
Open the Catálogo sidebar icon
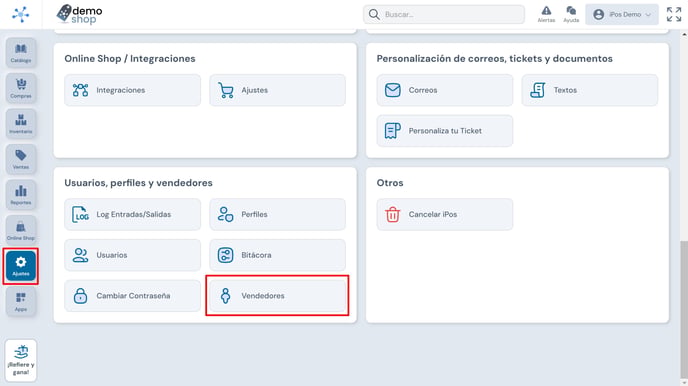click(x=21, y=53)
